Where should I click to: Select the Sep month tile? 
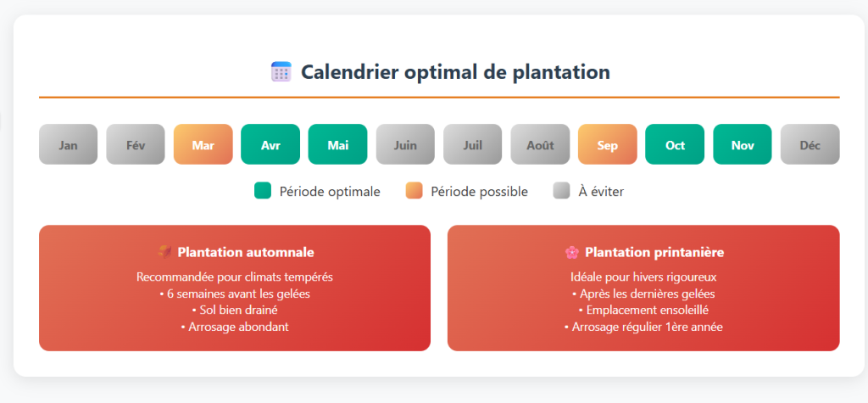pyautogui.click(x=608, y=144)
